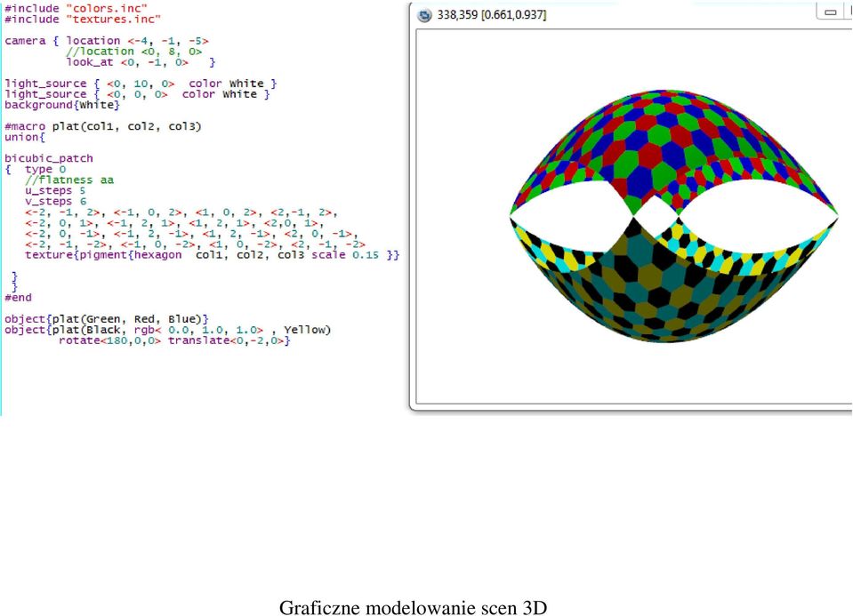
Task: Click the bicubic_patch keyword
Action: point(49,159)
